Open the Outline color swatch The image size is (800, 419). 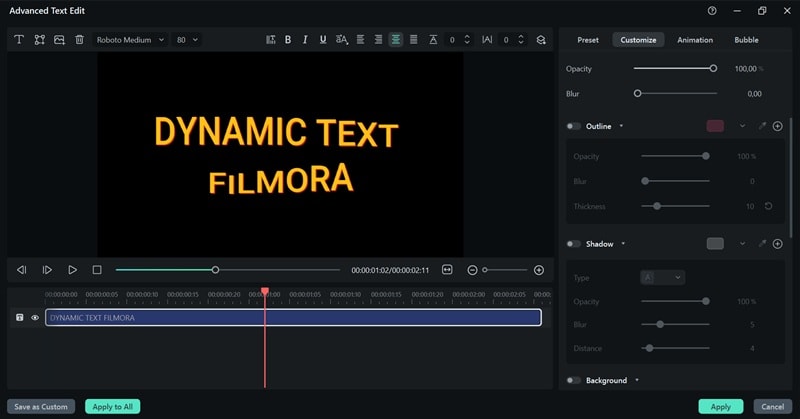[715, 126]
